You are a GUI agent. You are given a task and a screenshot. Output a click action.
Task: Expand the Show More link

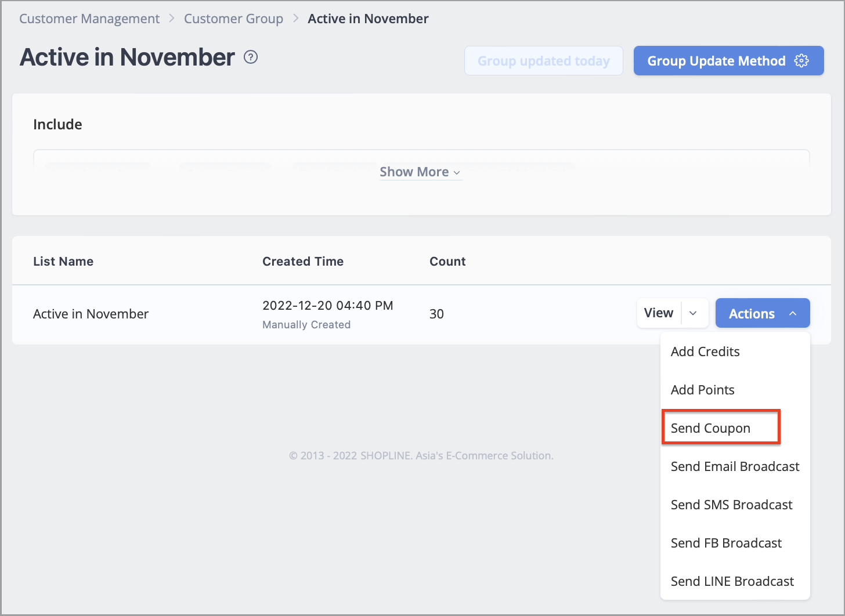(x=420, y=172)
